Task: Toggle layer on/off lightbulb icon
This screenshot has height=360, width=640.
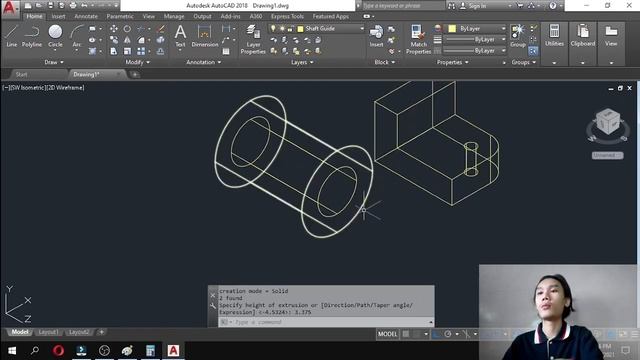Action: 273,29
